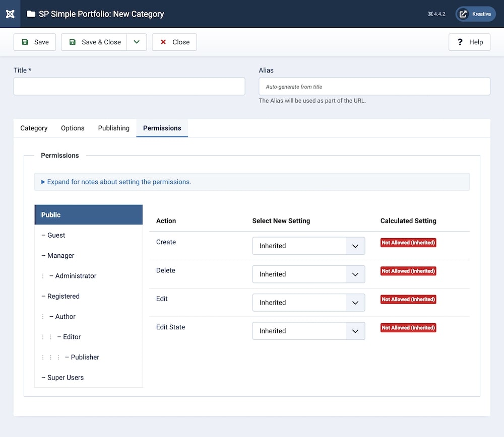Go to the Publishing tab
The width and height of the screenshot is (504, 437).
click(113, 128)
